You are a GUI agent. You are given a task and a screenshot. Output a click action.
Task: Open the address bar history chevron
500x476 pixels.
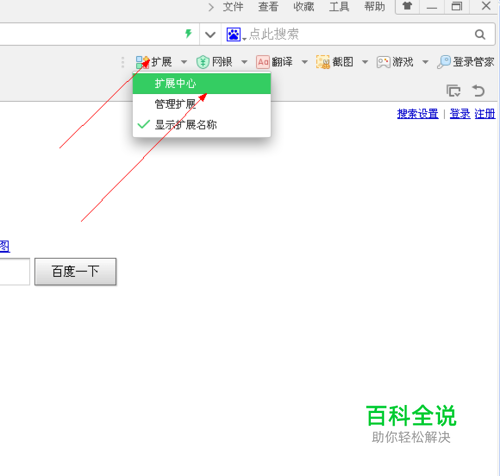(210, 34)
